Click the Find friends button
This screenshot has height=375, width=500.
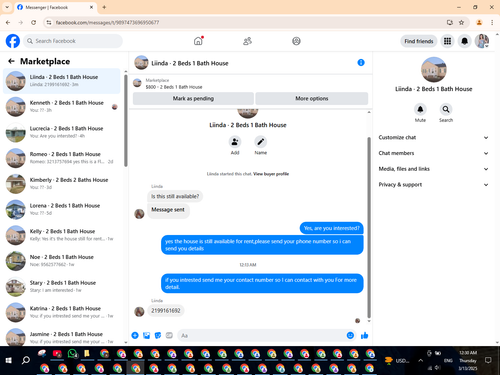(419, 41)
